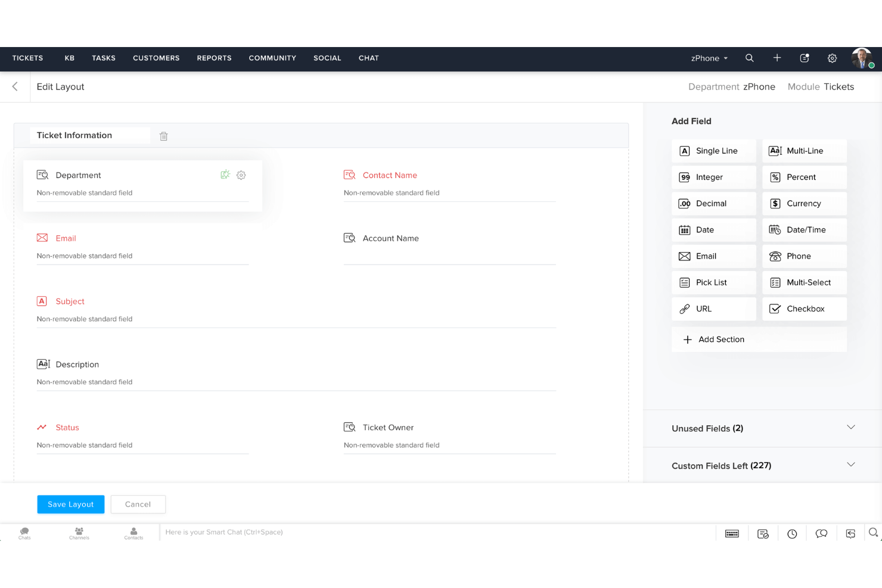Image resolution: width=882 pixels, height=588 pixels.
Task: Pick the Currency field type
Action: click(805, 204)
